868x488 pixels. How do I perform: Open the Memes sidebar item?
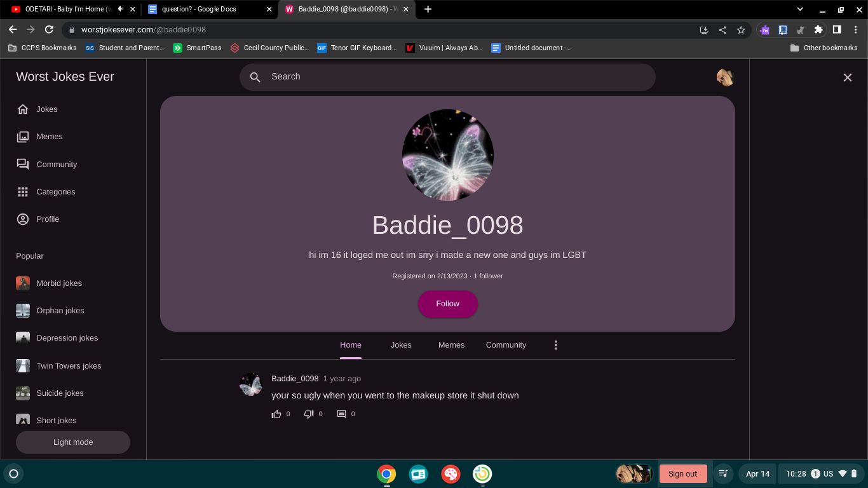point(49,137)
